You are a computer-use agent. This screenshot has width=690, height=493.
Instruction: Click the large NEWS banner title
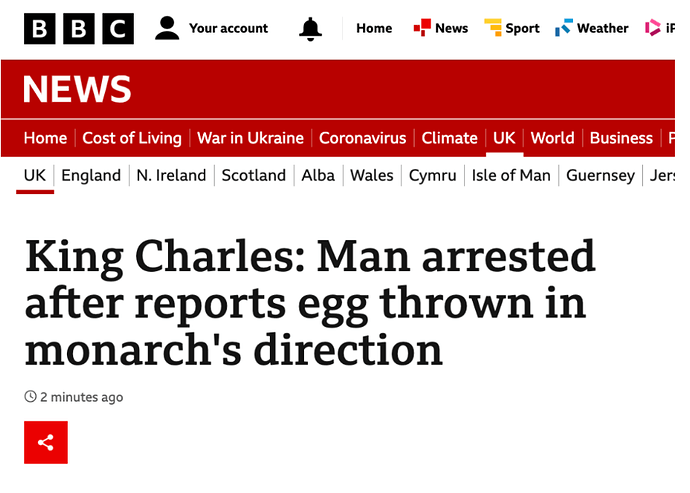(77, 89)
